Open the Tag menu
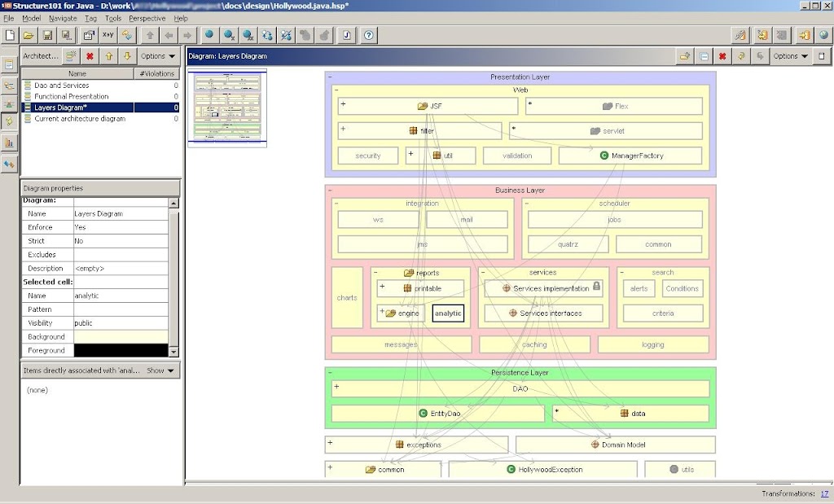The width and height of the screenshot is (834, 504). coord(91,18)
